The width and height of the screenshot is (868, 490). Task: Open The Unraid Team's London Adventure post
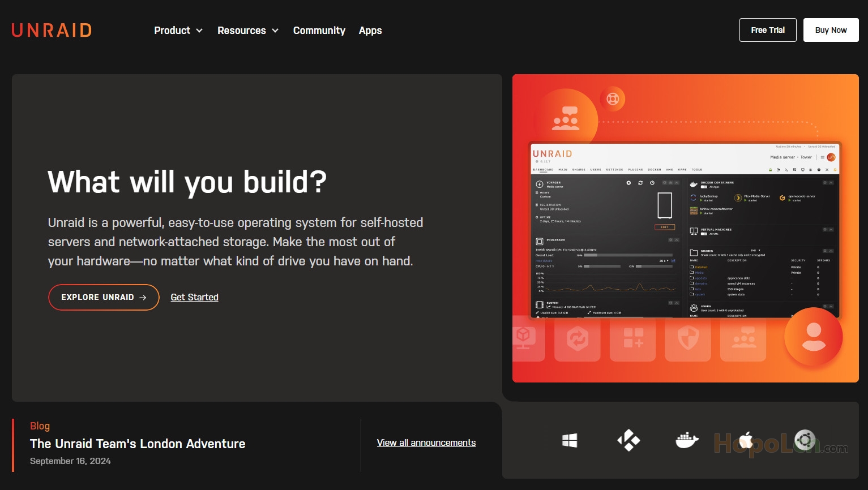138,444
